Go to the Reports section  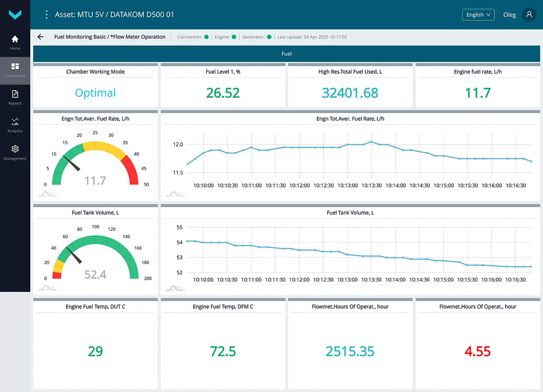15,97
